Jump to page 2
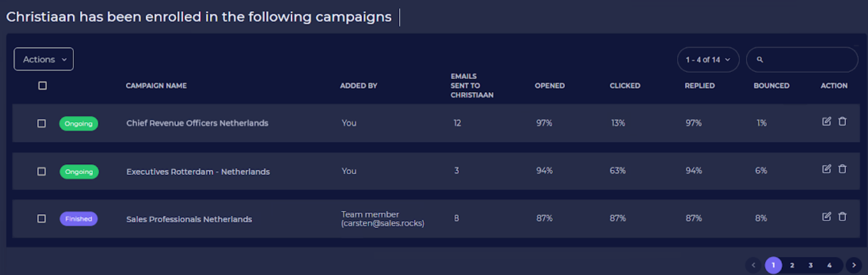Screen dimensions: 868x275 [792, 265]
